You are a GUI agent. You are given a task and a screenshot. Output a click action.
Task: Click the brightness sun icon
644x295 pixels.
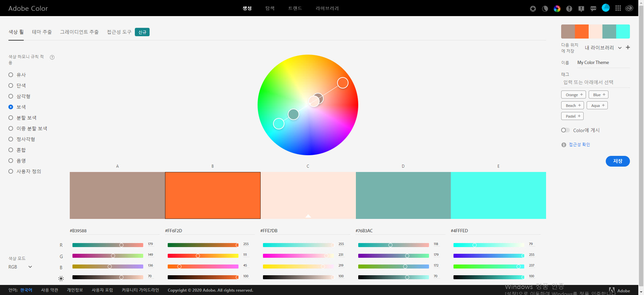pos(61,278)
